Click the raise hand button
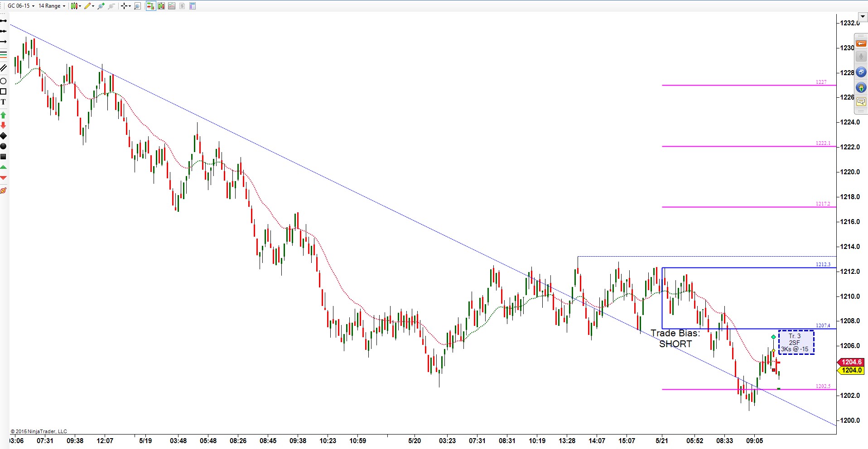868x449 pixels. pyautogui.click(x=861, y=87)
